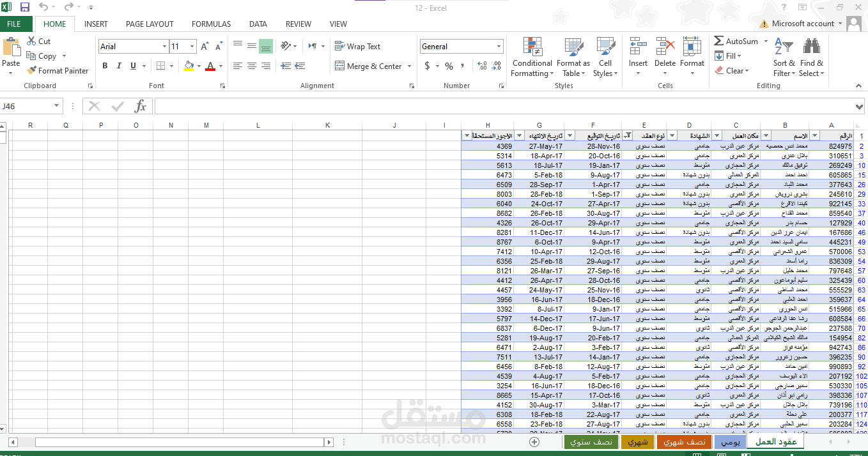Open the FILE tab
868x456 pixels.
coord(14,24)
